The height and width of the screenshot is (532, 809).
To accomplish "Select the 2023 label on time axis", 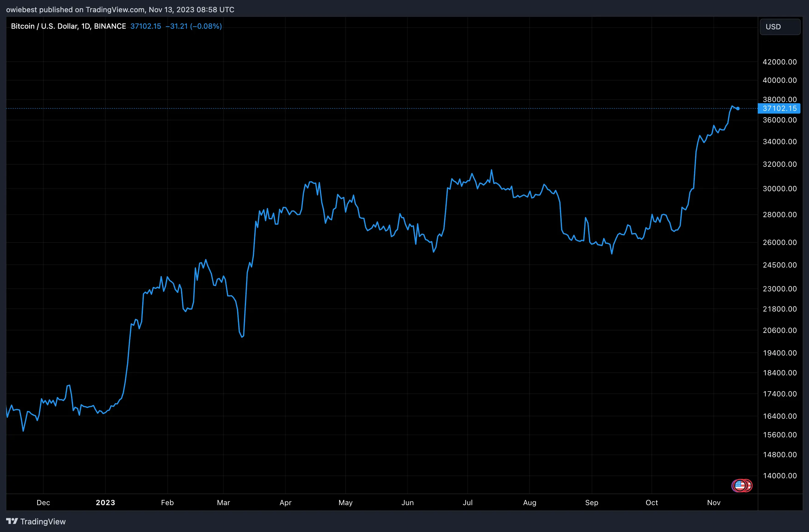I will 105,502.
